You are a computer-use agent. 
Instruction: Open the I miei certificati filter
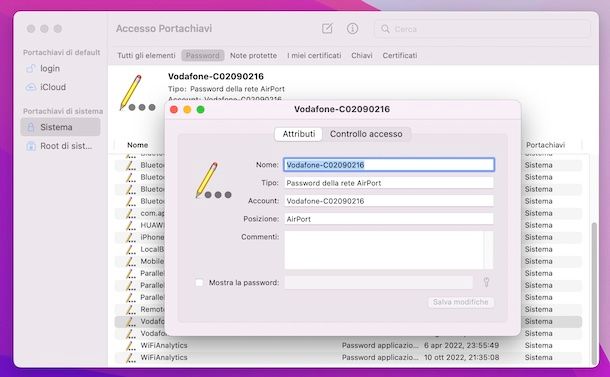pyautogui.click(x=314, y=56)
